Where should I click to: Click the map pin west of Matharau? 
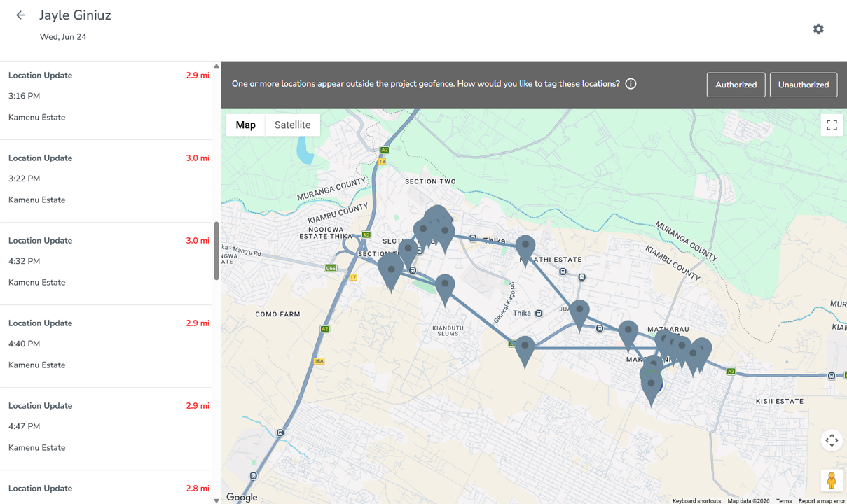pos(628,337)
